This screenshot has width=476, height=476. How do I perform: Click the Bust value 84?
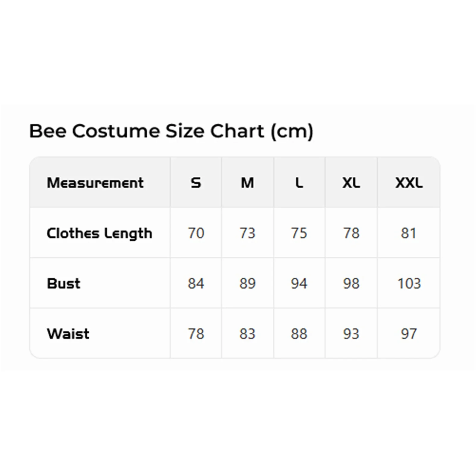click(196, 283)
